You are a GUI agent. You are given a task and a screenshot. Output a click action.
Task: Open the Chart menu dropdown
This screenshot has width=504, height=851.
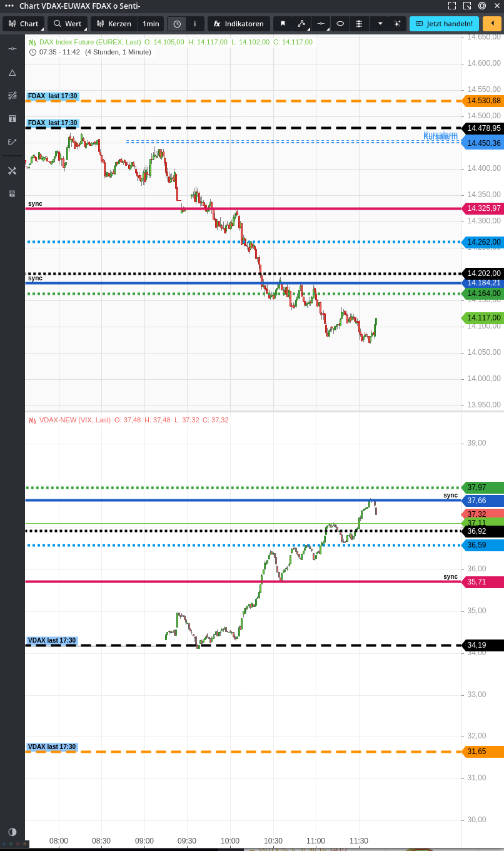(23, 23)
